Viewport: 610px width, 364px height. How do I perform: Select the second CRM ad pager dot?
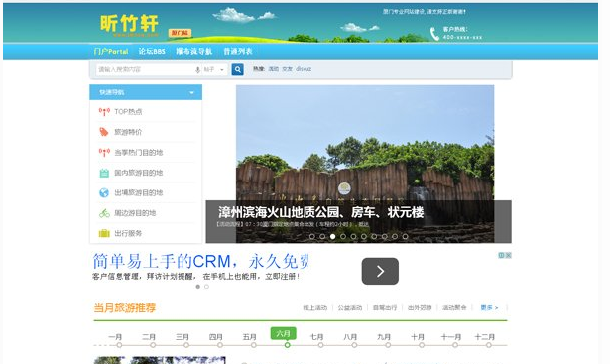pos(206,287)
